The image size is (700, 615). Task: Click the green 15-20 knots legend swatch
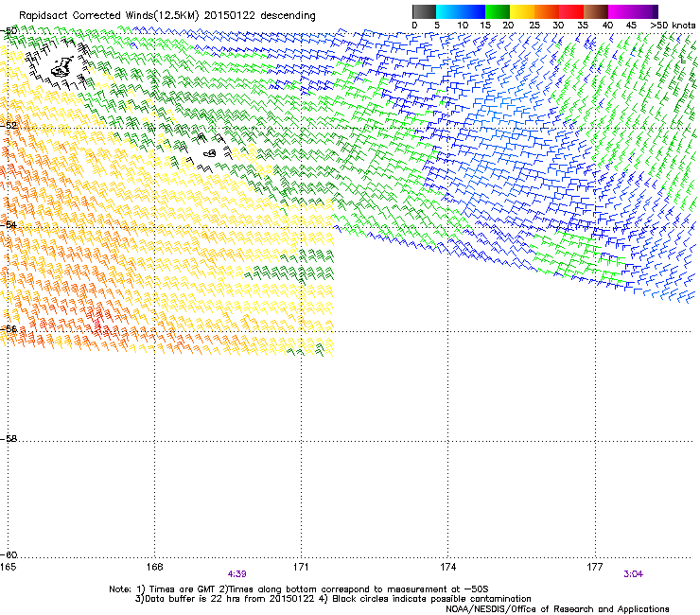click(x=498, y=11)
